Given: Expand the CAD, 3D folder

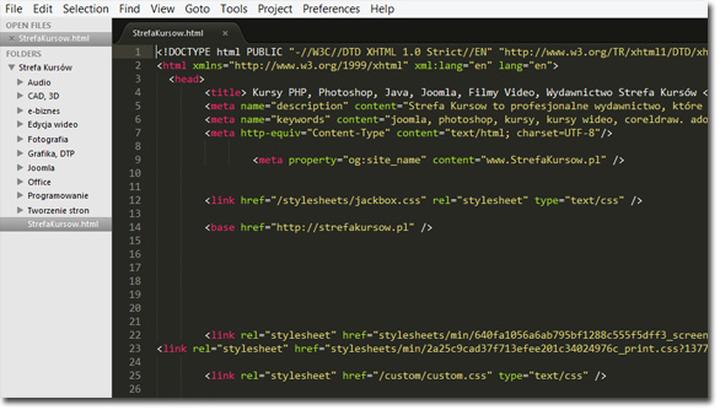Looking at the screenshot, I should 20,95.
